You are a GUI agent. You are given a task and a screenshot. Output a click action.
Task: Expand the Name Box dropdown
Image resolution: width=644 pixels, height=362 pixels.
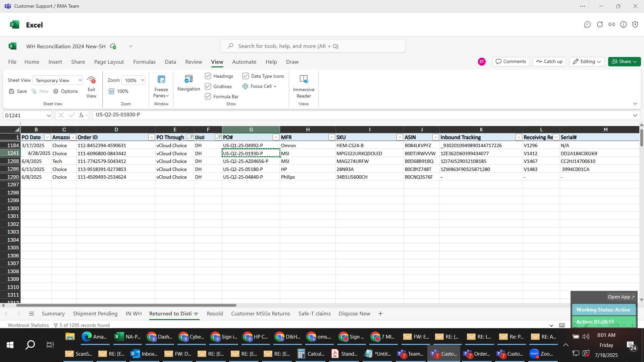tap(49, 116)
